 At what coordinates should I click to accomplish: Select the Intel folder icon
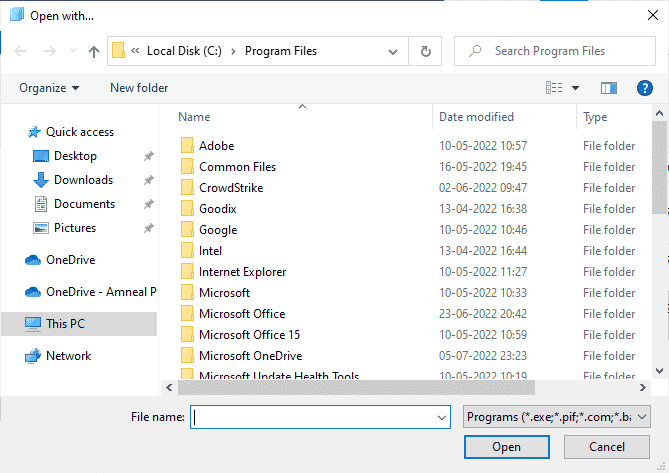187,250
